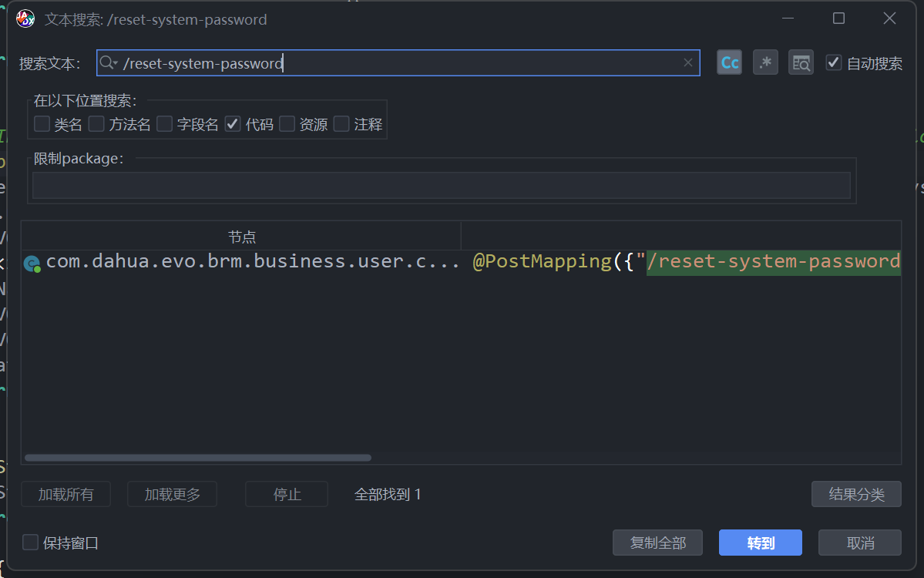The height and width of the screenshot is (578, 924).
Task: Toggle the 自动搜索 checkbox
Action: pos(833,63)
